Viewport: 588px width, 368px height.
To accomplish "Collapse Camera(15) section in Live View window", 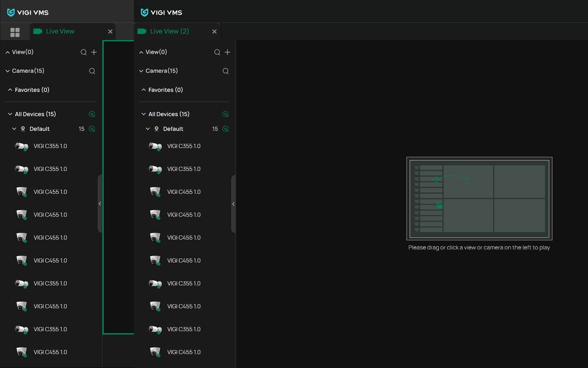I will (x=7, y=71).
